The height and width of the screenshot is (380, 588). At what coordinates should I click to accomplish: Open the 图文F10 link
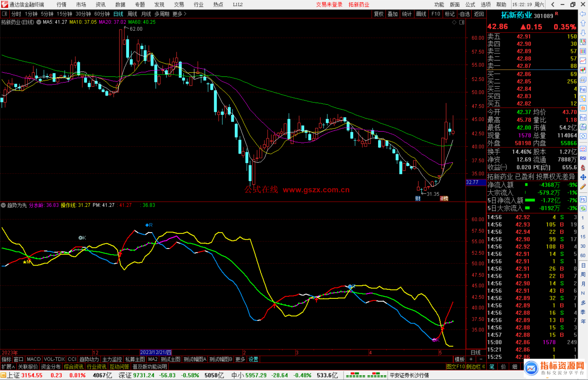[x=456, y=367]
